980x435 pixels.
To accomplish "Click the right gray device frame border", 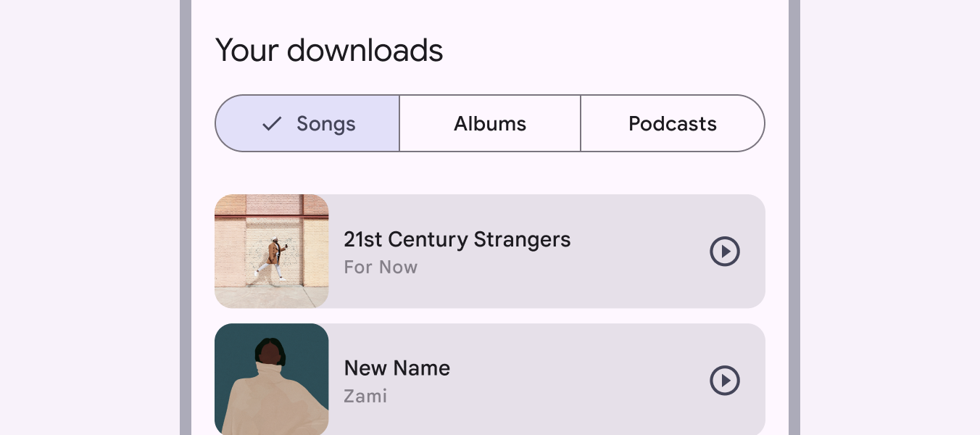I will click(x=794, y=217).
